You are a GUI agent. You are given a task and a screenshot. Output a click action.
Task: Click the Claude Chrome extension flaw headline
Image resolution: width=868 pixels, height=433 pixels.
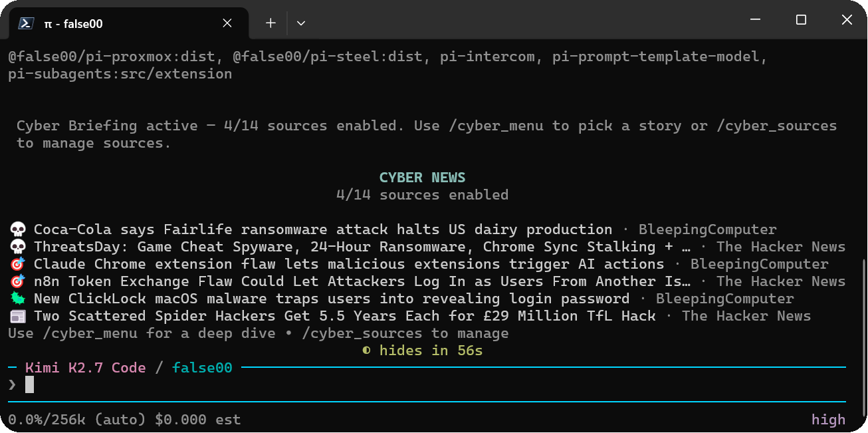349,264
